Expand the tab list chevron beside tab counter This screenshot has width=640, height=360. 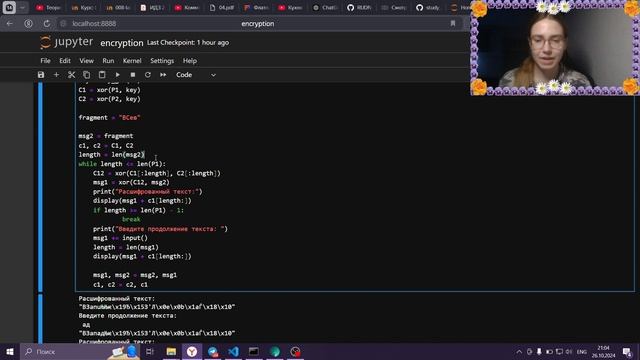[x=22, y=7]
